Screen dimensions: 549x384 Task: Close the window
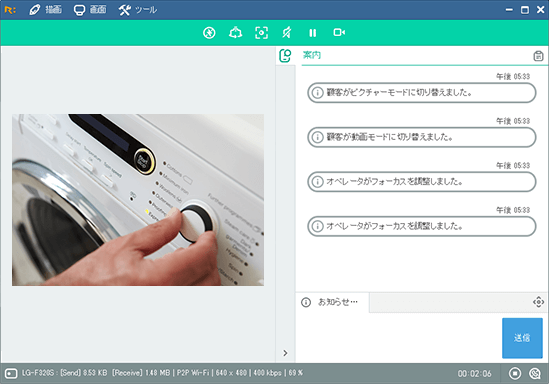click(541, 10)
